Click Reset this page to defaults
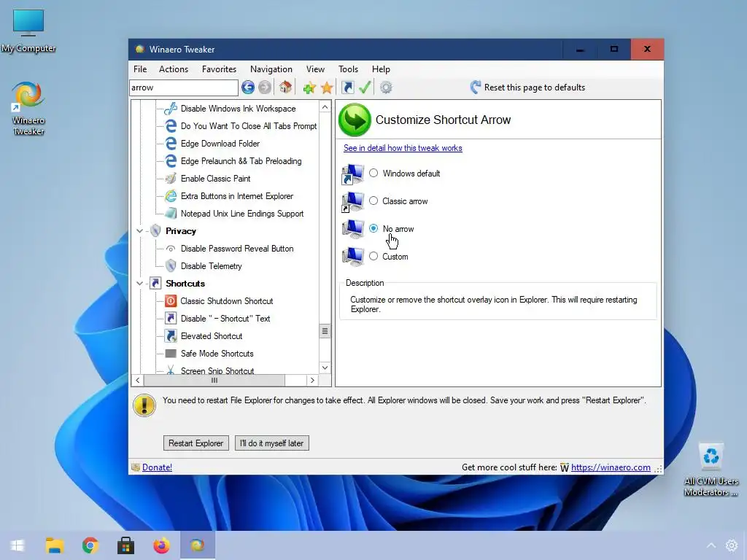 coord(535,87)
